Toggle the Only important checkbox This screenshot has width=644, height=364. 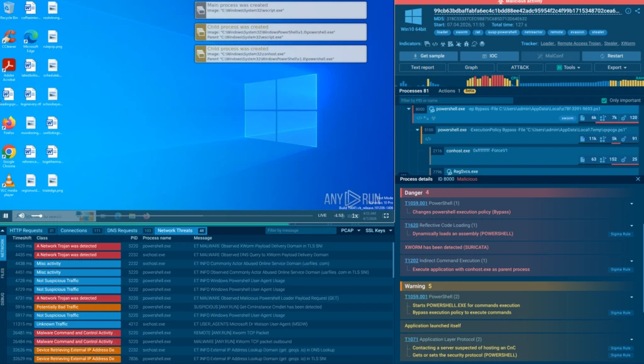point(604,101)
